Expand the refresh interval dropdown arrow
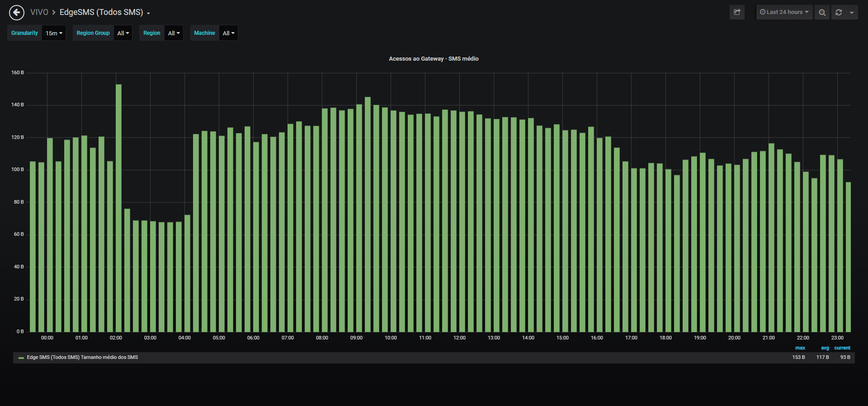The width and height of the screenshot is (868, 406). tap(852, 12)
